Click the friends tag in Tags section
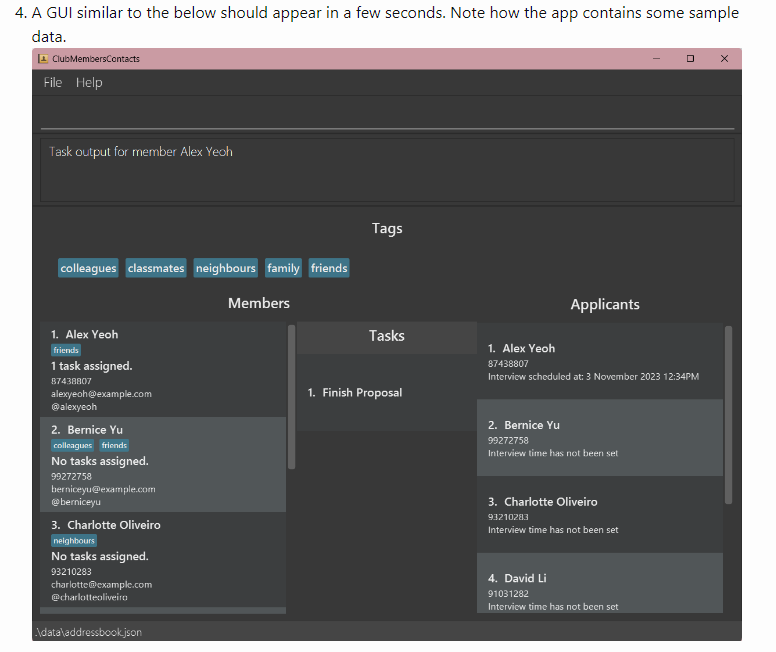This screenshot has height=652, width=776. pos(329,268)
